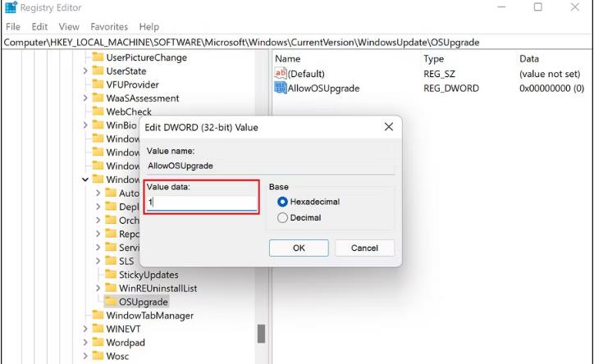594x364 pixels.
Task: Open the File menu
Action: pos(13,27)
